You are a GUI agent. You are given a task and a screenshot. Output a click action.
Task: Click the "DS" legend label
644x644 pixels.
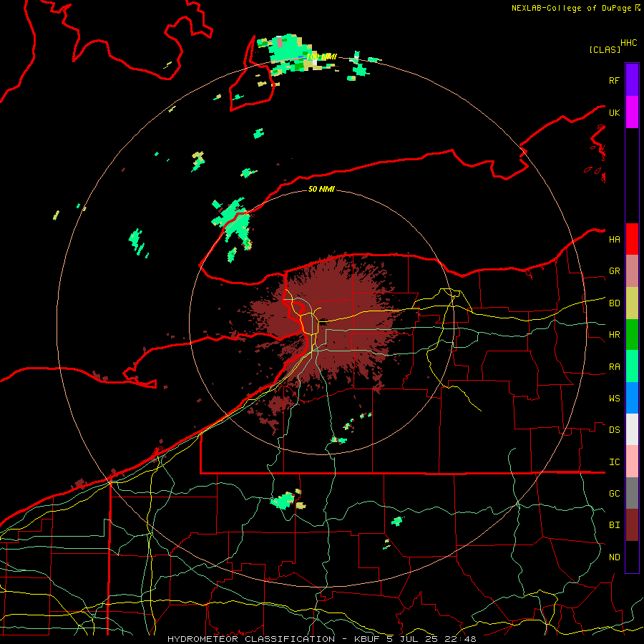coord(614,430)
